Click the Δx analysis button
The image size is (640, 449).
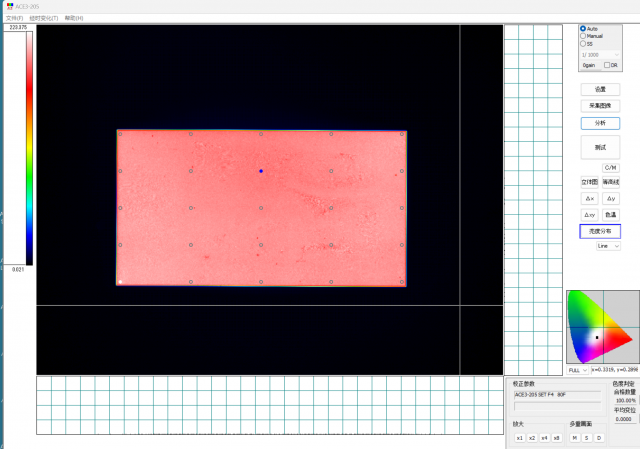point(589,198)
